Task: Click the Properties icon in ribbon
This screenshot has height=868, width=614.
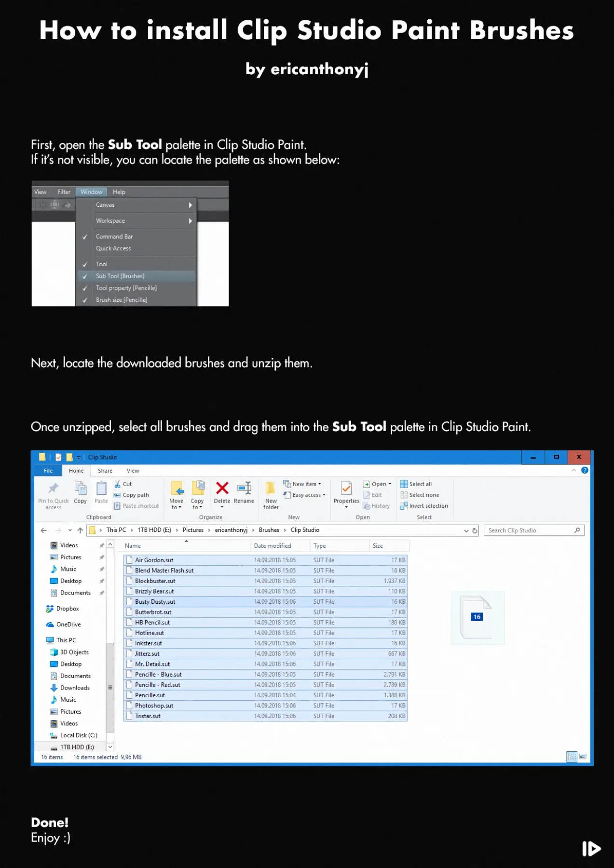Action: pyautogui.click(x=346, y=488)
